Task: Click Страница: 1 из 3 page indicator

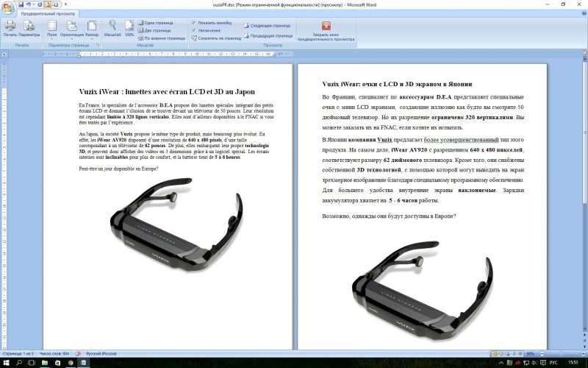Action: click(18, 354)
